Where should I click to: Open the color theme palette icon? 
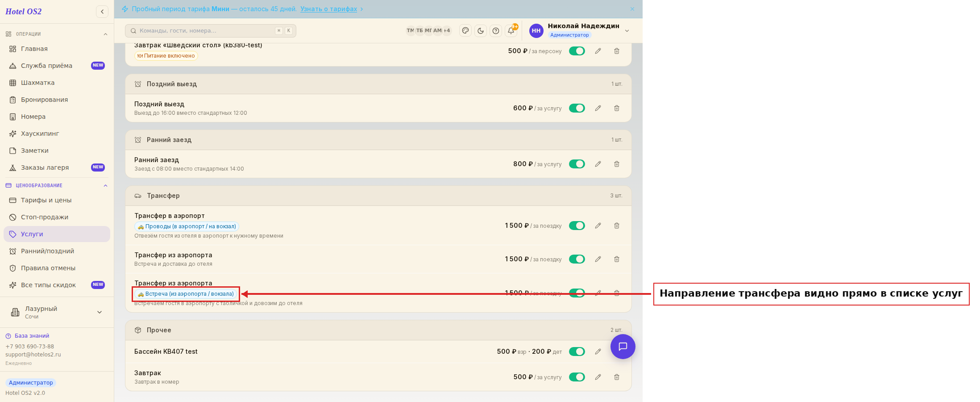pos(465,30)
